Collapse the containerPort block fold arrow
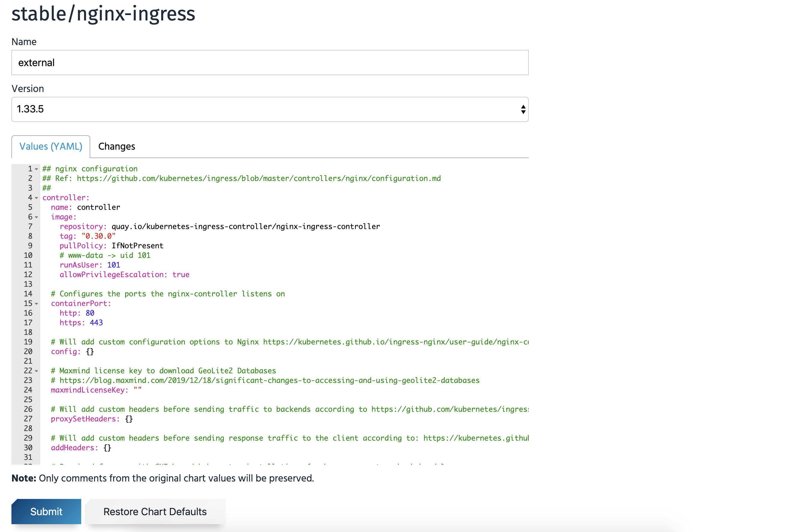Screen dimensions: 785x532 tap(36, 304)
